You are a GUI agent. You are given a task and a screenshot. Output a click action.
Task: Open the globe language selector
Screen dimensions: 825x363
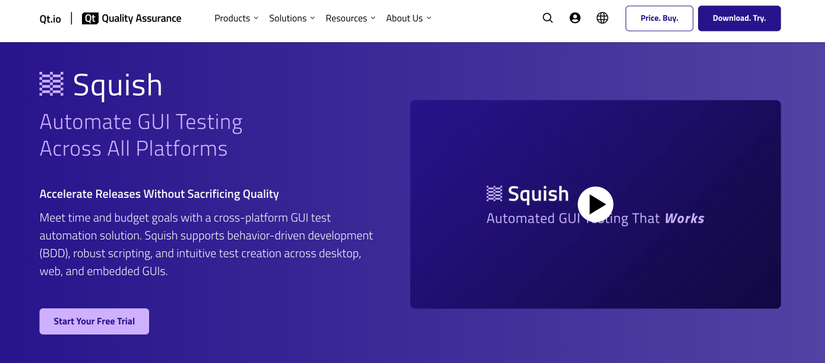pyautogui.click(x=602, y=18)
